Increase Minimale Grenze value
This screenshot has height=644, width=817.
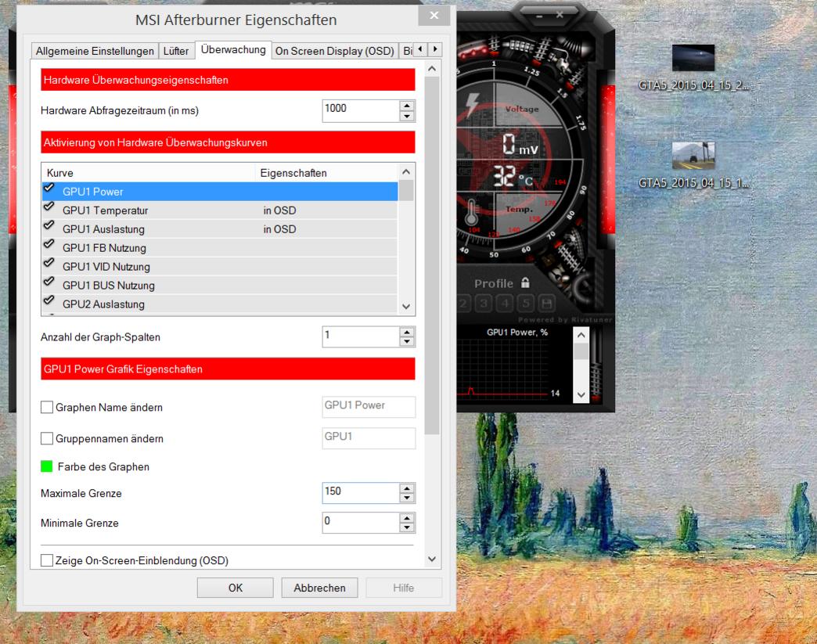coord(407,517)
